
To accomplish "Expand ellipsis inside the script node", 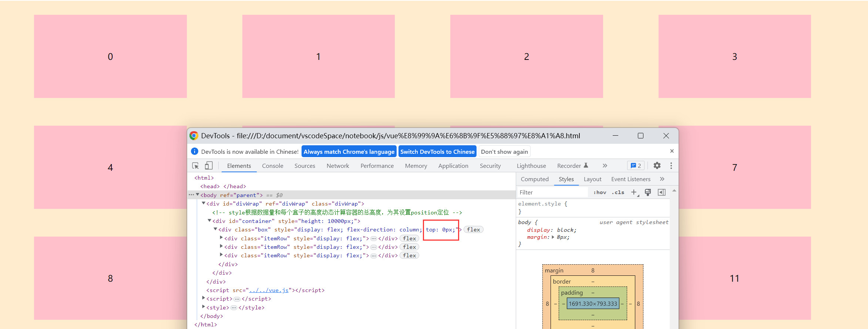I will click(237, 299).
